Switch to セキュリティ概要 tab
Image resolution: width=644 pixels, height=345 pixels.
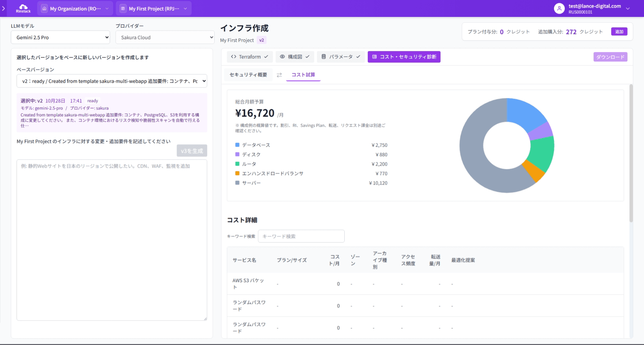tap(248, 75)
